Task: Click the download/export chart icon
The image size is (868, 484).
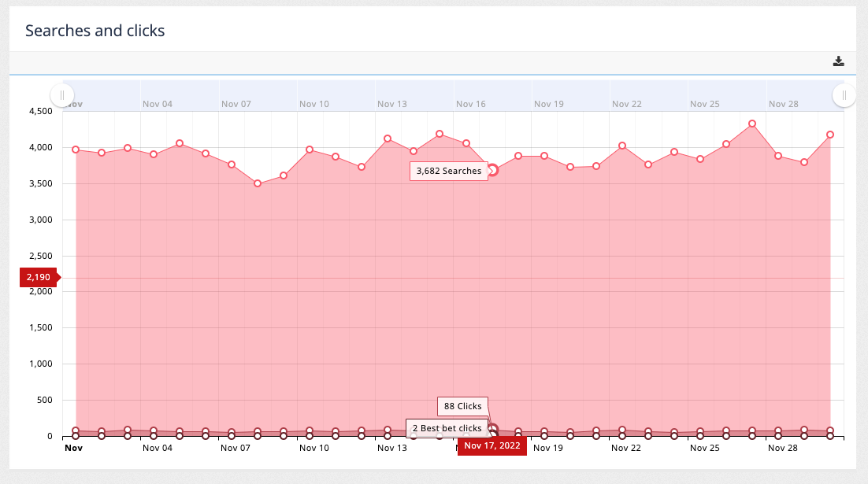Action: [839, 61]
